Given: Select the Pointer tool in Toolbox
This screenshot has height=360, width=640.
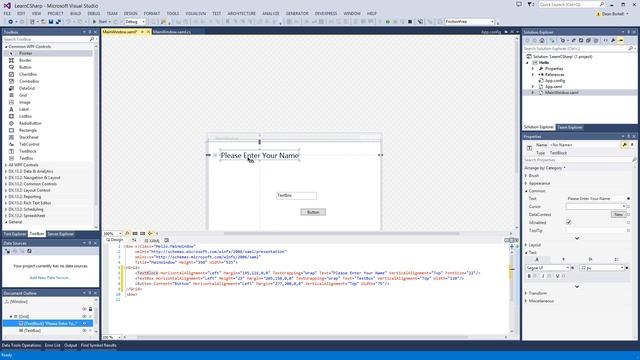Looking at the screenshot, I should click(25, 53).
